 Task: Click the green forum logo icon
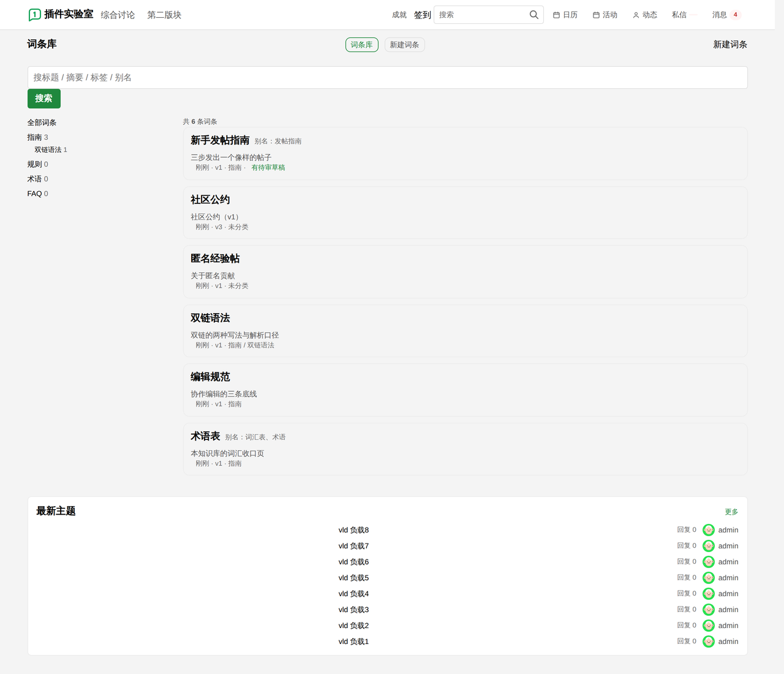tap(35, 15)
